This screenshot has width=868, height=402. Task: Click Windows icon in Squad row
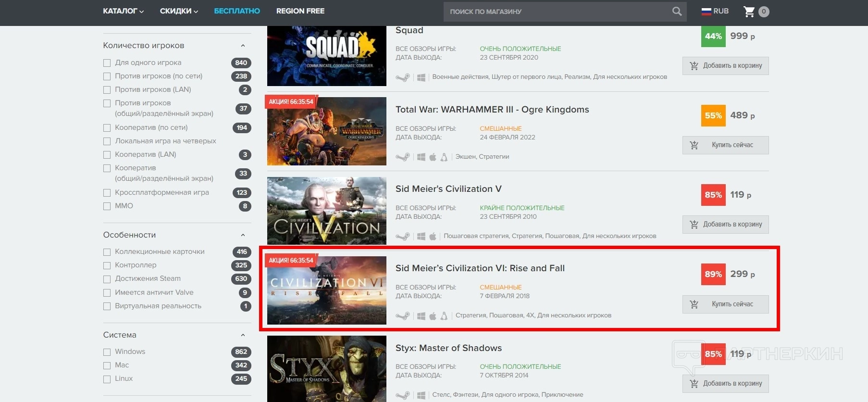pyautogui.click(x=421, y=77)
